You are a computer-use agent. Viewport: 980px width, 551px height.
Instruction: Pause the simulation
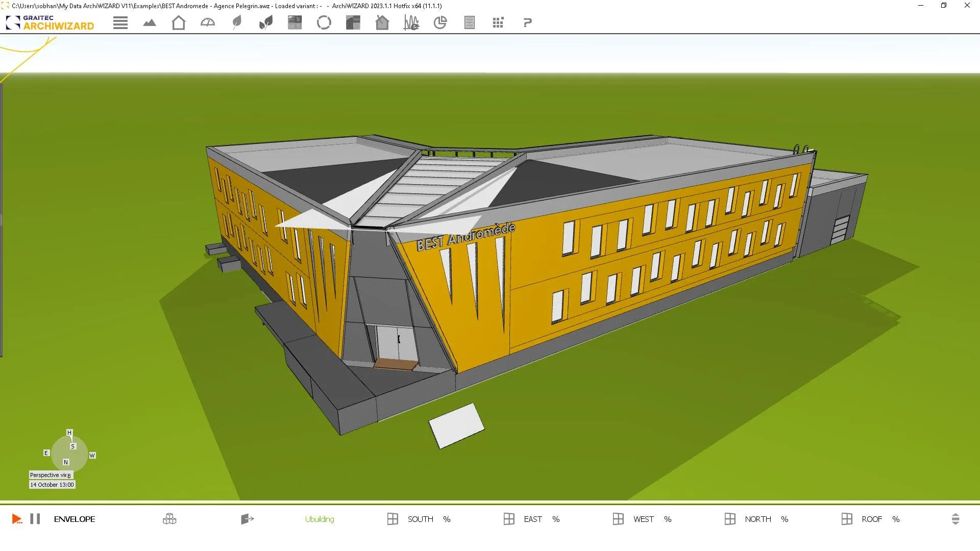point(35,519)
